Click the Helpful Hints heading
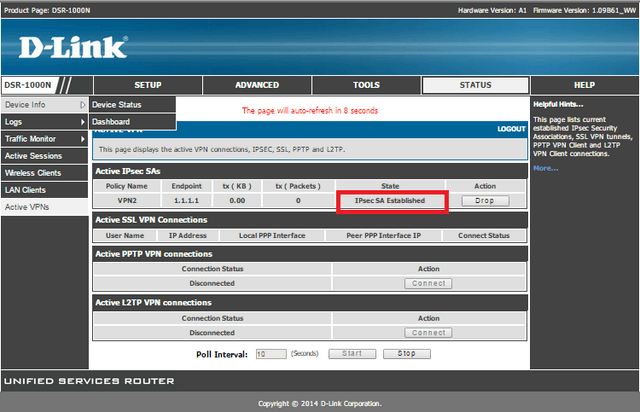640x412 pixels. tap(558, 105)
